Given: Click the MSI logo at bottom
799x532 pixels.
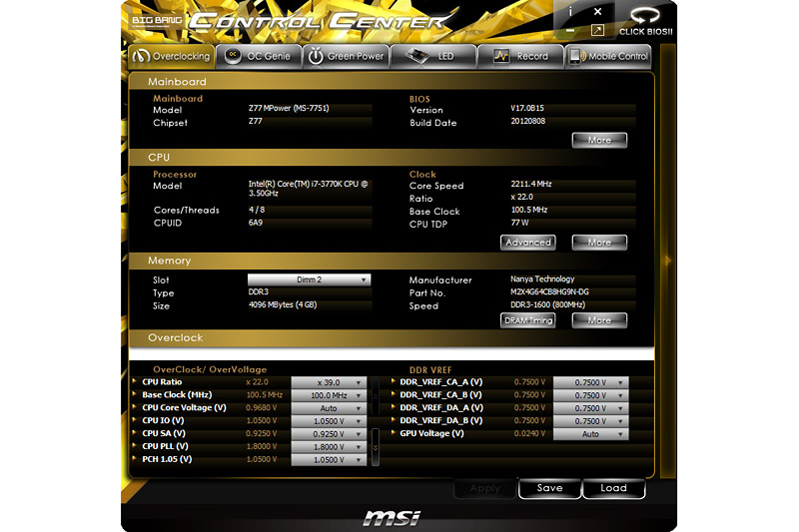Looking at the screenshot, I should tap(392, 518).
